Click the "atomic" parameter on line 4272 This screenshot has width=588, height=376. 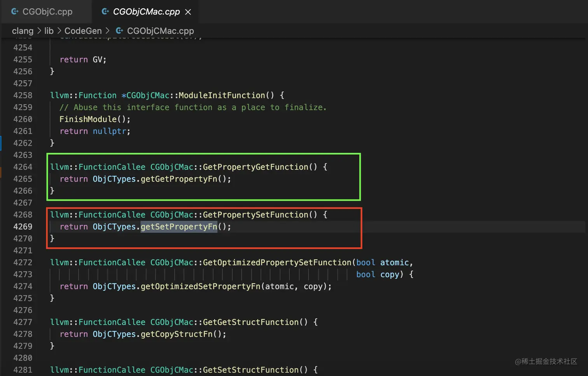point(394,262)
